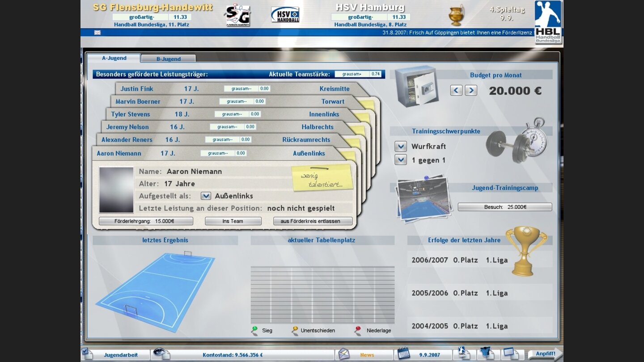644x362 pixels.
Task: Click the red Niederlage pin legend icon
Action: click(358, 330)
